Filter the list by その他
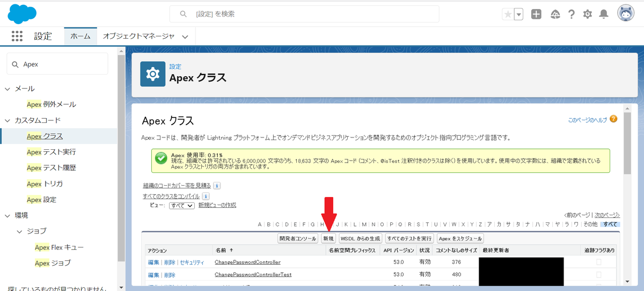The height and width of the screenshot is (291, 644). [x=590, y=224]
